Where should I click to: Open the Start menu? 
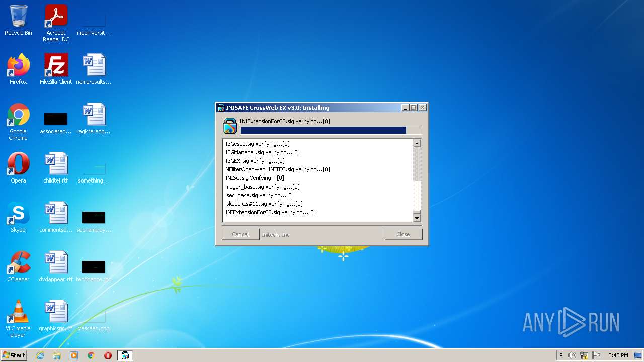[14, 355]
